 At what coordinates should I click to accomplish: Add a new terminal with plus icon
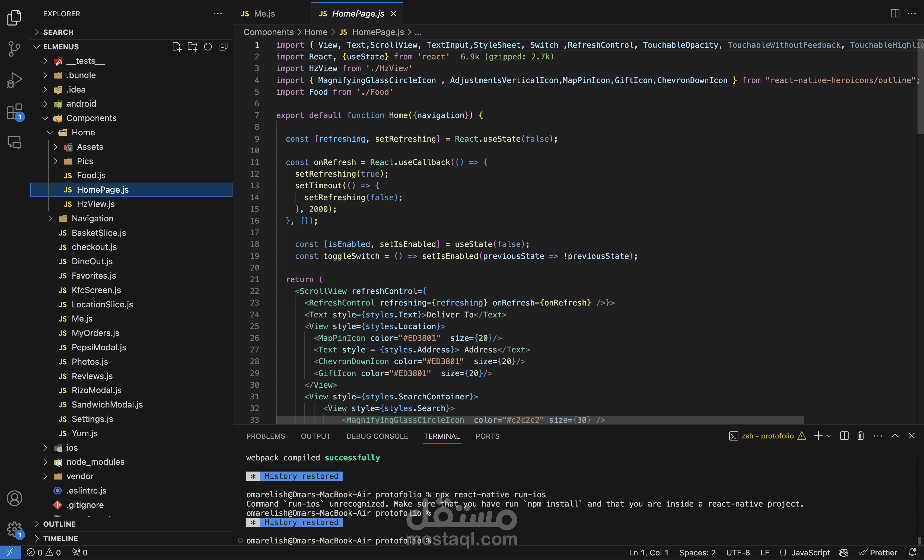(x=818, y=435)
